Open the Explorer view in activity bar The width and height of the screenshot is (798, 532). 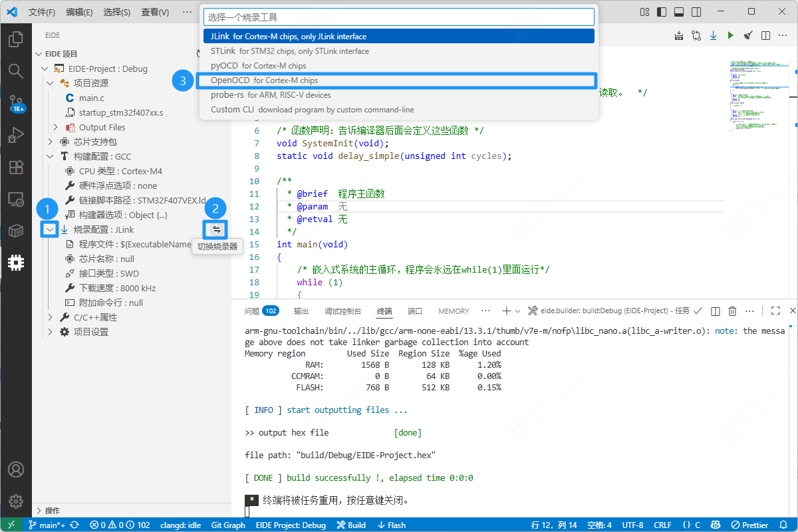pyautogui.click(x=16, y=39)
